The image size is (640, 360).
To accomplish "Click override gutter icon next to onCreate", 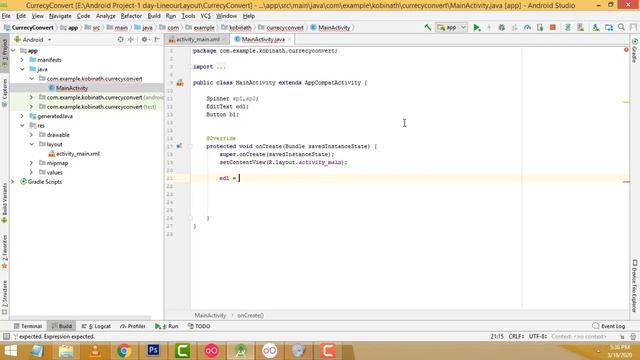I will [179, 146].
